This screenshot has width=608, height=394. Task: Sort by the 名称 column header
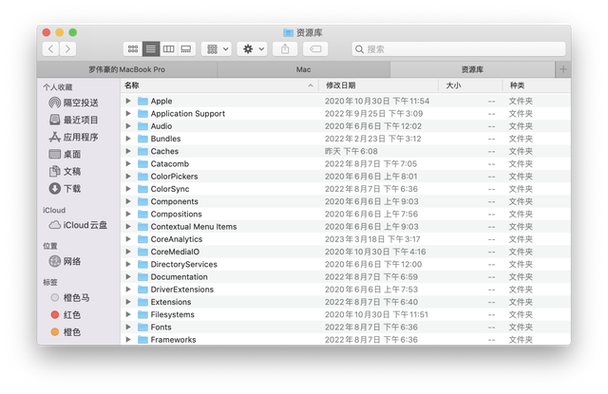coord(219,85)
